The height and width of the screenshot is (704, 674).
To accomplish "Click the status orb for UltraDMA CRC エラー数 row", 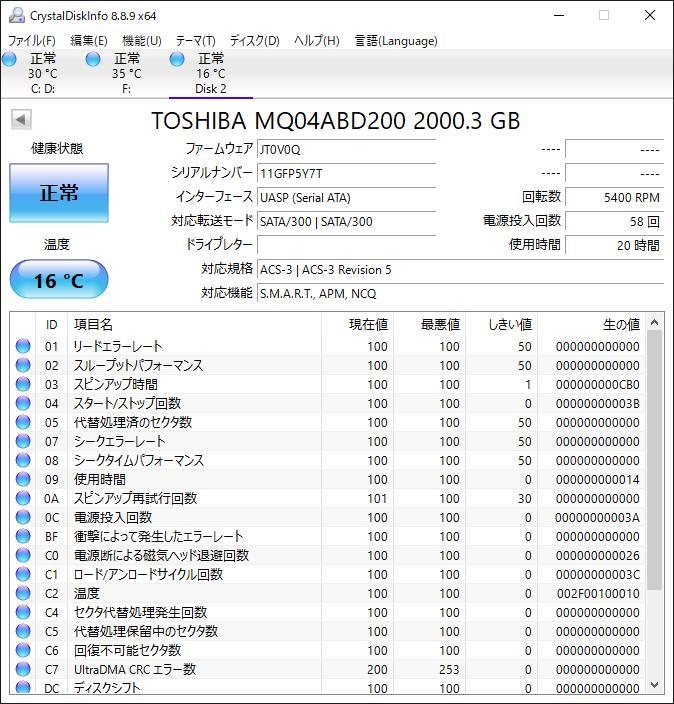I will pyautogui.click(x=23, y=669).
